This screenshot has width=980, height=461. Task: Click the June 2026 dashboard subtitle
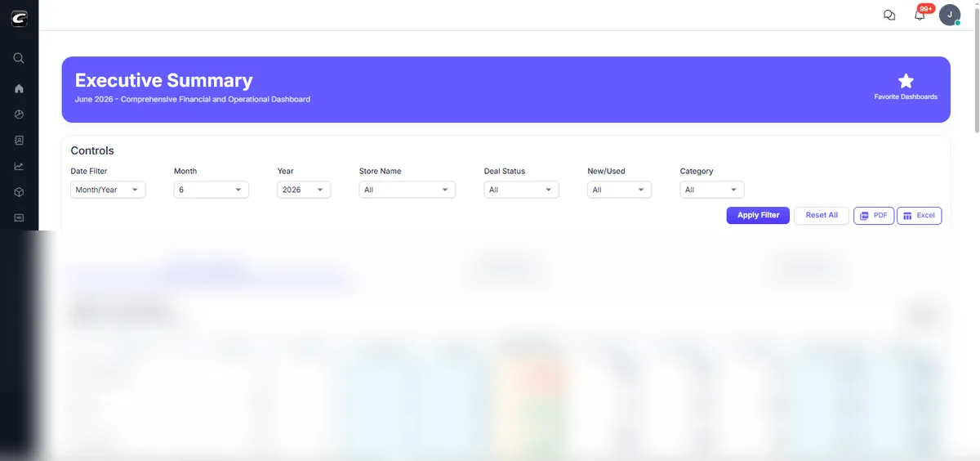tap(193, 99)
